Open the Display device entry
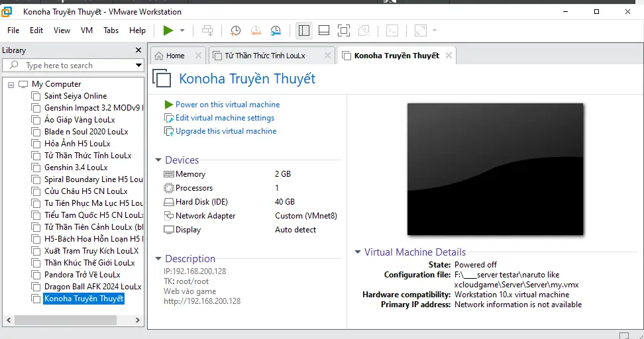 pyautogui.click(x=182, y=230)
